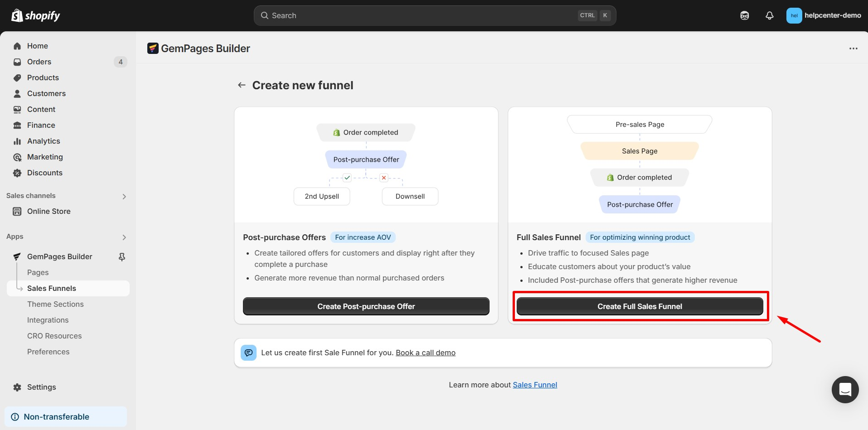
Task: Click the three-dot more options menu
Action: (x=853, y=48)
